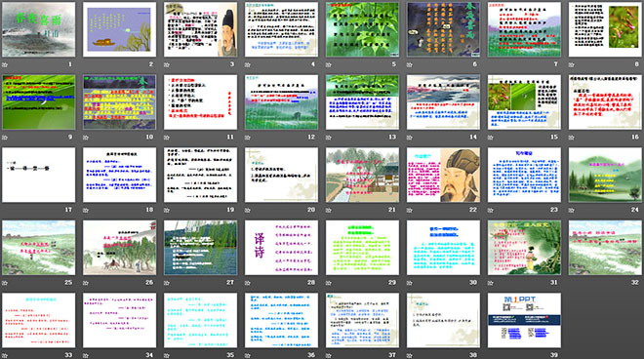Viewport: 644px width, 359px height.
Task: Select slide 12 showing the rainy green landscape
Action: pos(281,102)
